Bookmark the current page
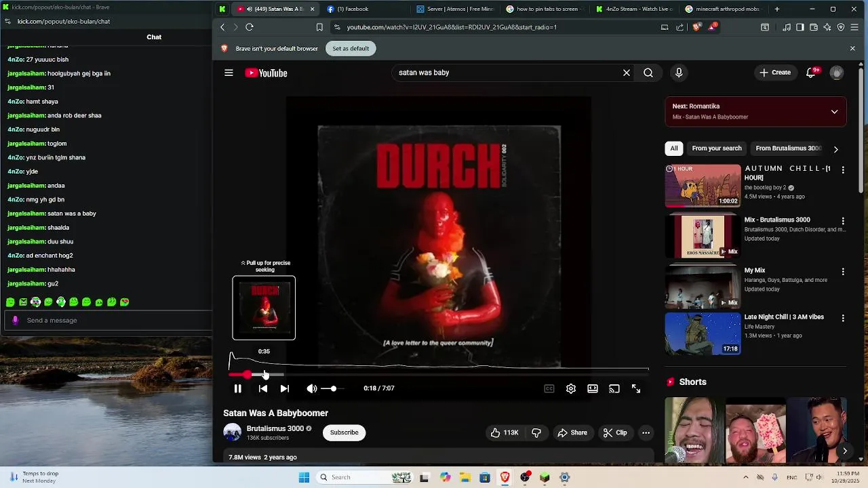Screen dimensions: 868x488 319,27
